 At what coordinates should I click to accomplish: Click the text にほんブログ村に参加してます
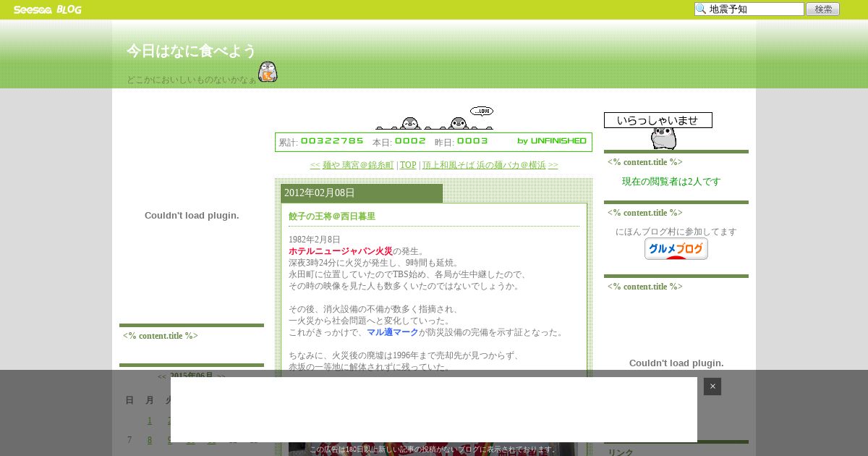676,232
